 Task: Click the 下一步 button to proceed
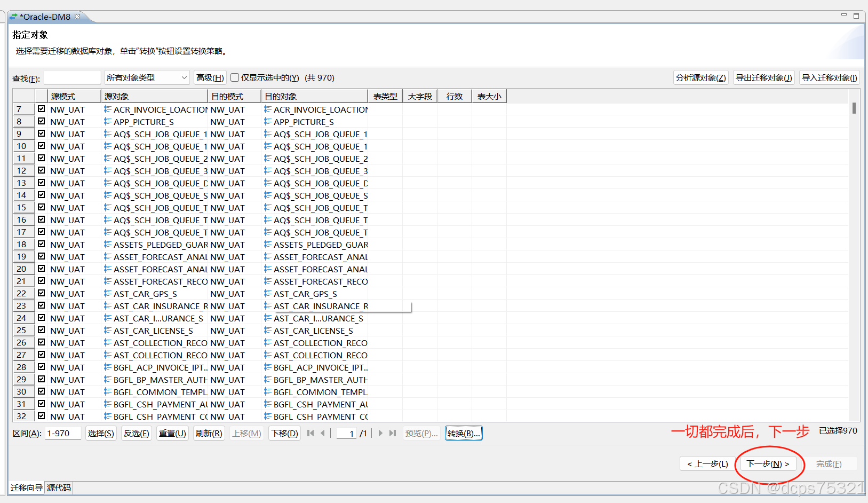[768, 463]
